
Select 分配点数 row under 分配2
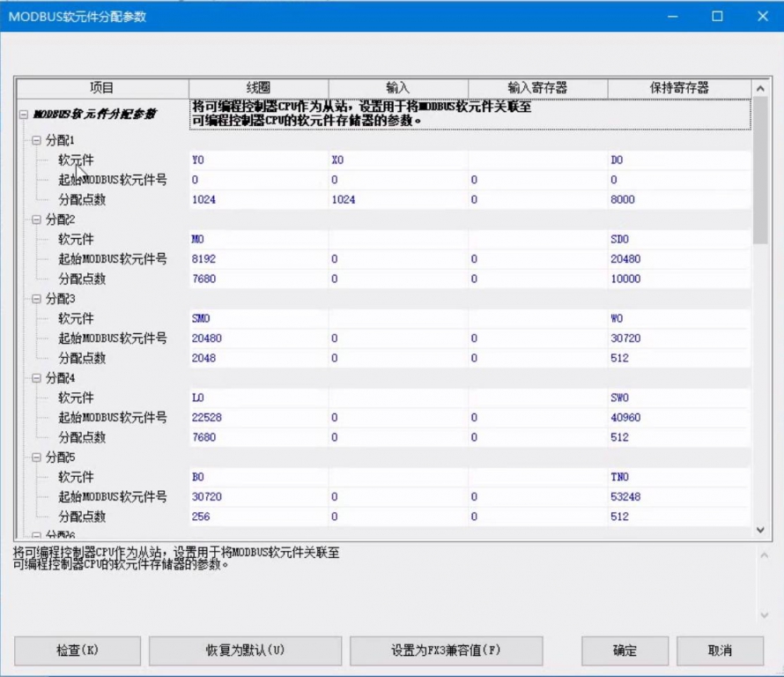coord(82,279)
